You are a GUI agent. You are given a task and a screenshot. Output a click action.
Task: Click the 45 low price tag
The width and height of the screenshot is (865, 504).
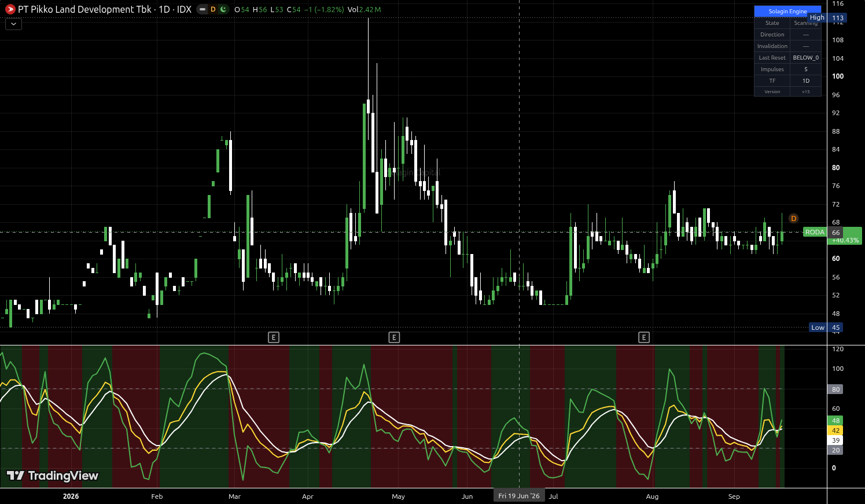pos(835,328)
